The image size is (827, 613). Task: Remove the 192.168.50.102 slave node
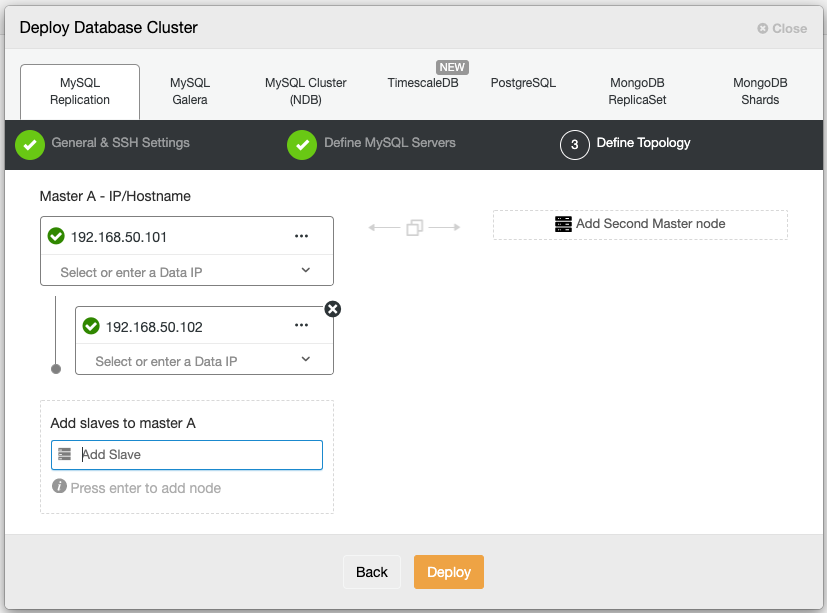[x=333, y=309]
